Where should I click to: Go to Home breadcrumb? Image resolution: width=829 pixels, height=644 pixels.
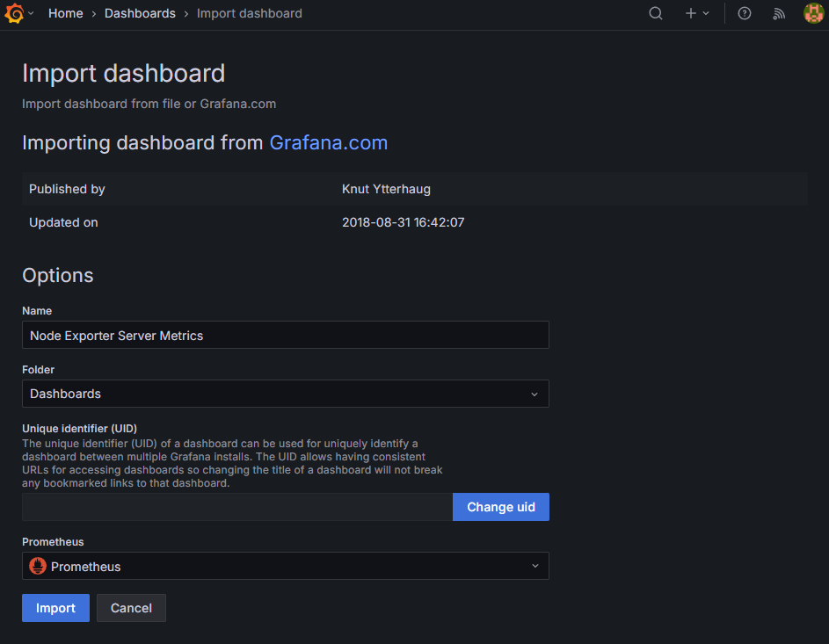pos(66,13)
